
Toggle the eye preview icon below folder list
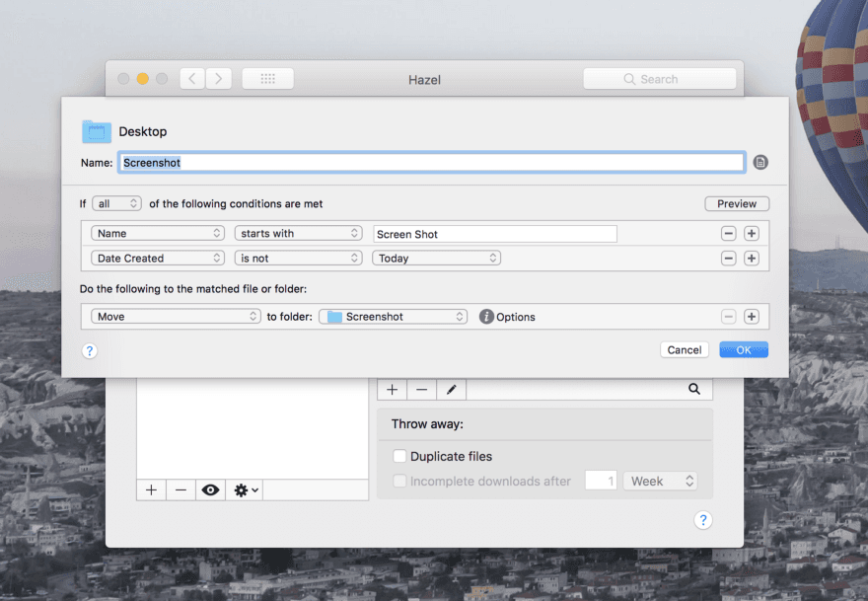pos(210,489)
